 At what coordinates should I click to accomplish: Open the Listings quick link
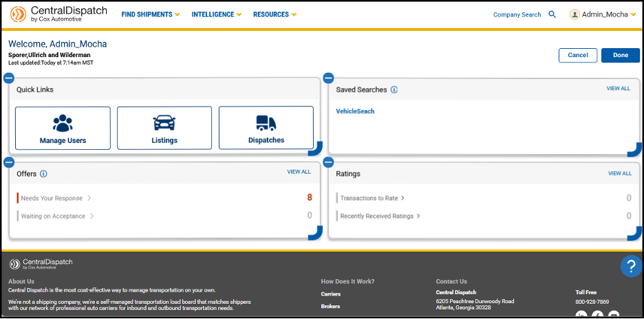point(164,128)
